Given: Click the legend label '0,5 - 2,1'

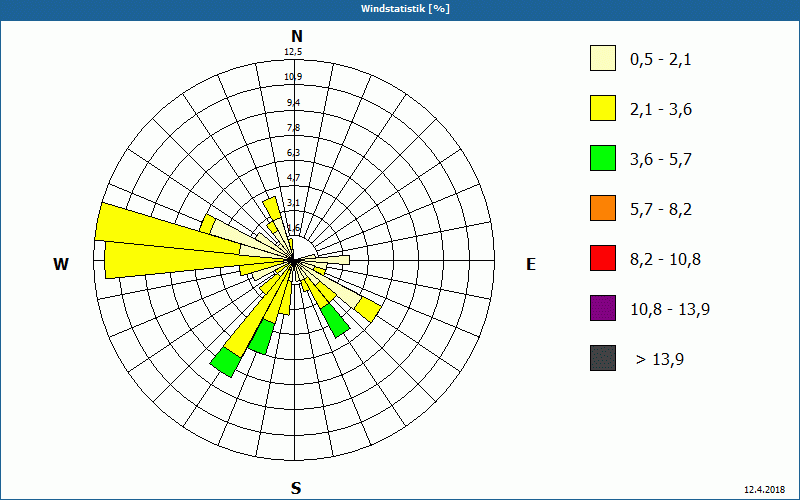Looking at the screenshot, I should [661, 60].
